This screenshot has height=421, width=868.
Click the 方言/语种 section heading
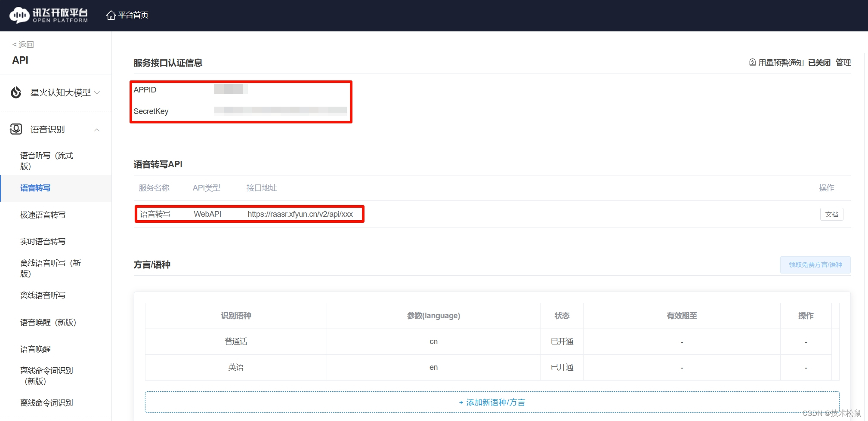(x=152, y=264)
